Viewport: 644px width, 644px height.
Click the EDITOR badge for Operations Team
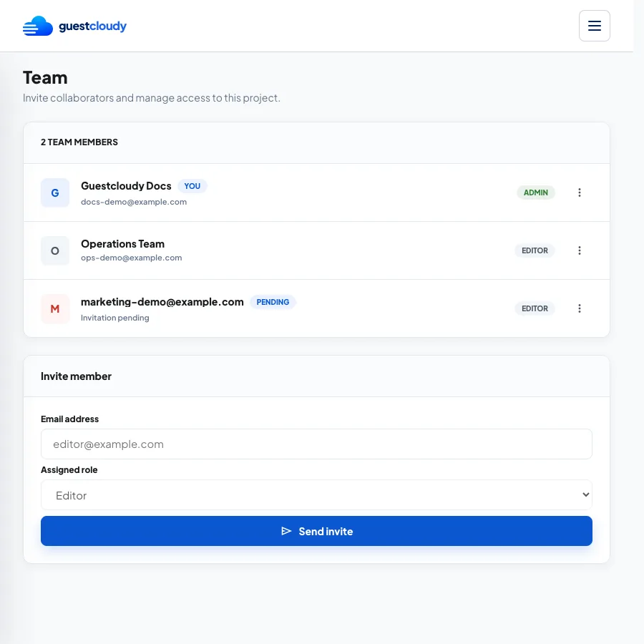coord(535,250)
